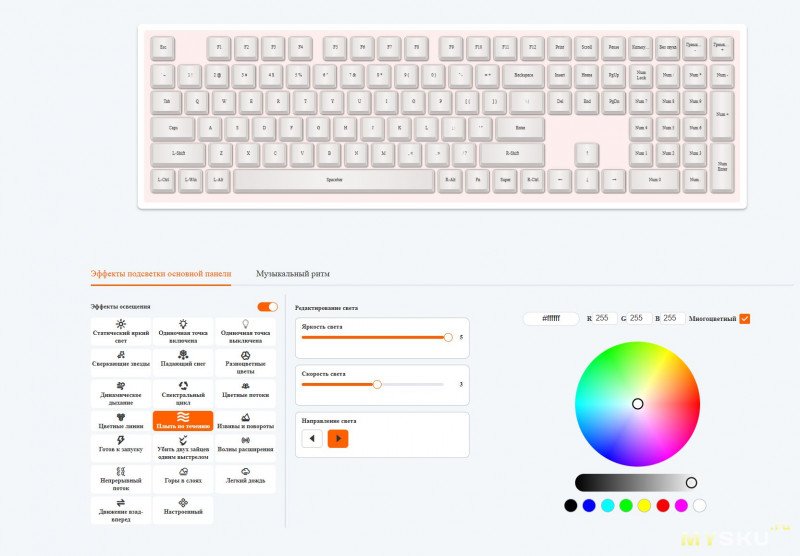The height and width of the screenshot is (556, 800).
Task: Set light direction to left arrow
Action: click(312, 438)
